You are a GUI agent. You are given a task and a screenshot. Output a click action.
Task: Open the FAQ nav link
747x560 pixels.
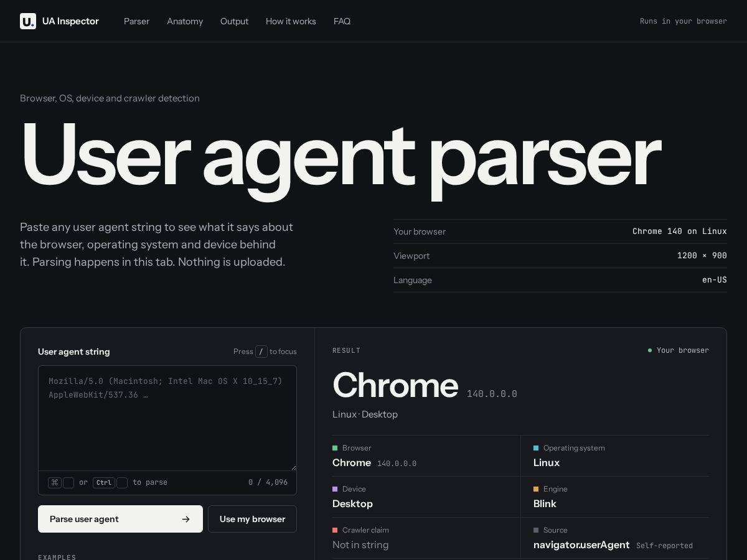(342, 21)
